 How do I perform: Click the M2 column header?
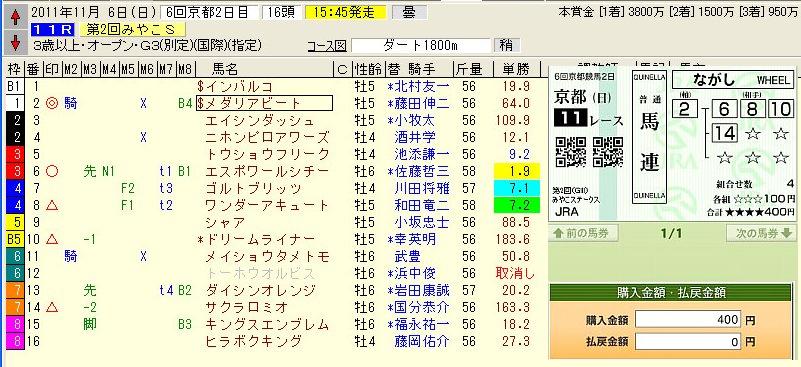(x=71, y=69)
